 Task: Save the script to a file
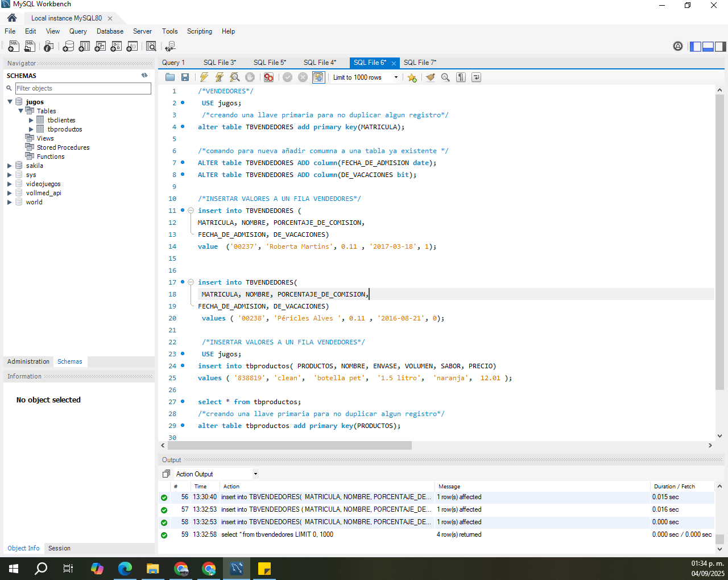[x=185, y=77]
